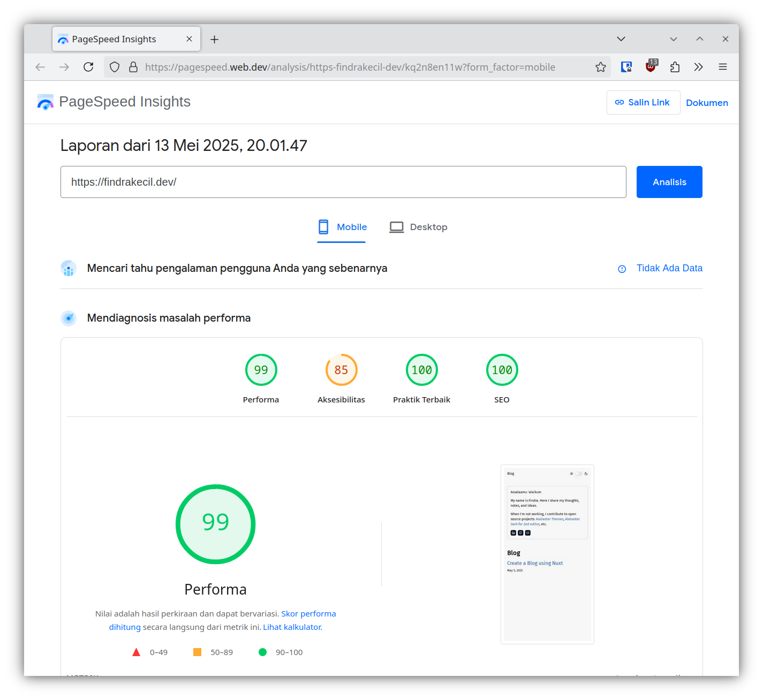Switch to the Desktop tab
The width and height of the screenshot is (763, 700).
pos(418,227)
